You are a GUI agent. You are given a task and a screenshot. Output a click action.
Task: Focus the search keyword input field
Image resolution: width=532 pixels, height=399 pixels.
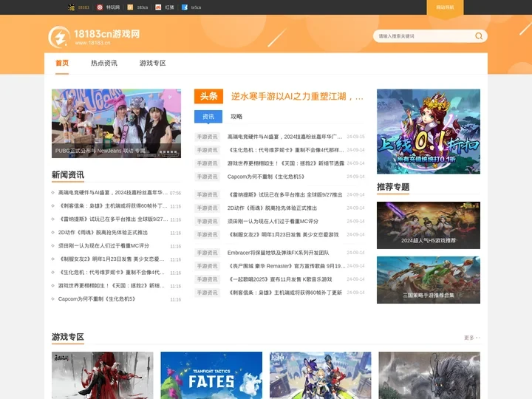(424, 36)
